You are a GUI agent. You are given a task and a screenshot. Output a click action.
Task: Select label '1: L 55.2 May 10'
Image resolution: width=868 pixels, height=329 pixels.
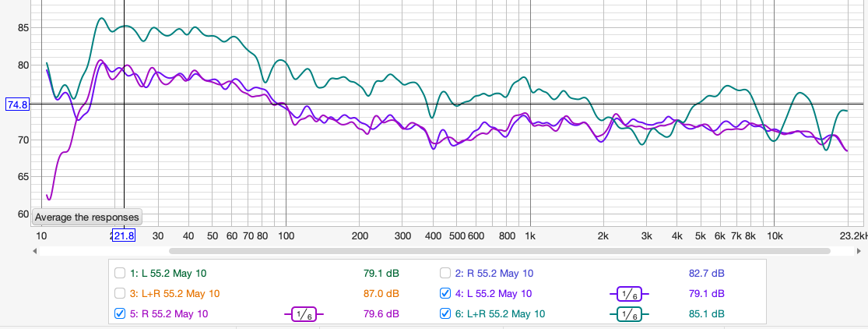169,273
